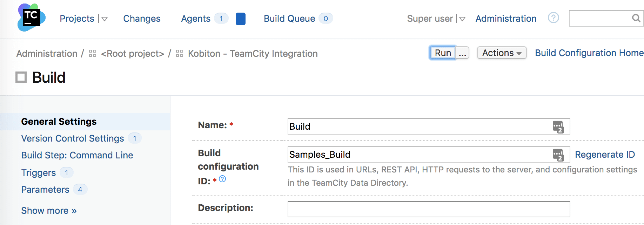
Task: Click the password manager icon in the Name field
Action: (558, 127)
